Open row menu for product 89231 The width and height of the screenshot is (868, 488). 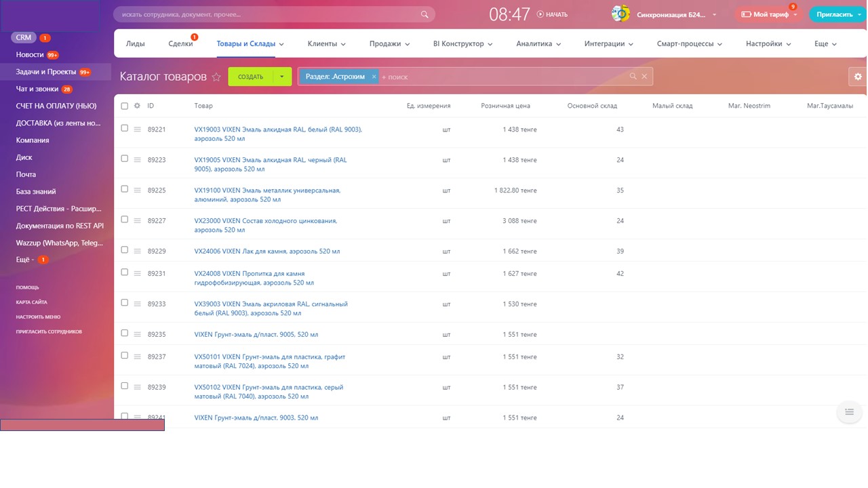[x=137, y=274]
